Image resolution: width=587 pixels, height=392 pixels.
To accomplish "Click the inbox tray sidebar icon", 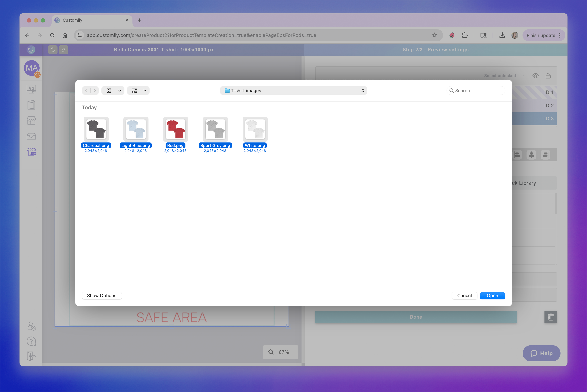I will 31,136.
